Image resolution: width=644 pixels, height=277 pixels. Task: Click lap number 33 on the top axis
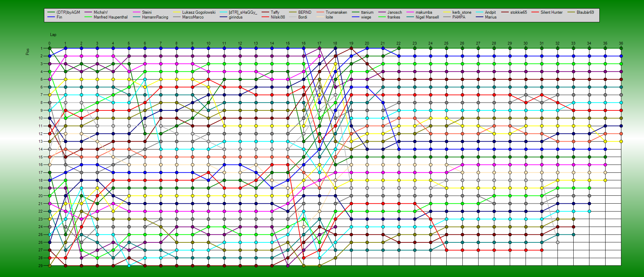[573, 44]
